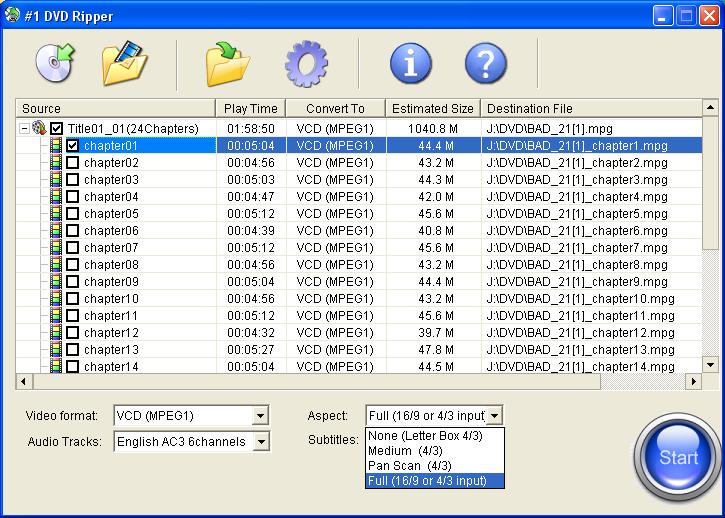Click the open video file folder icon
The image size is (725, 518).
tap(124, 63)
